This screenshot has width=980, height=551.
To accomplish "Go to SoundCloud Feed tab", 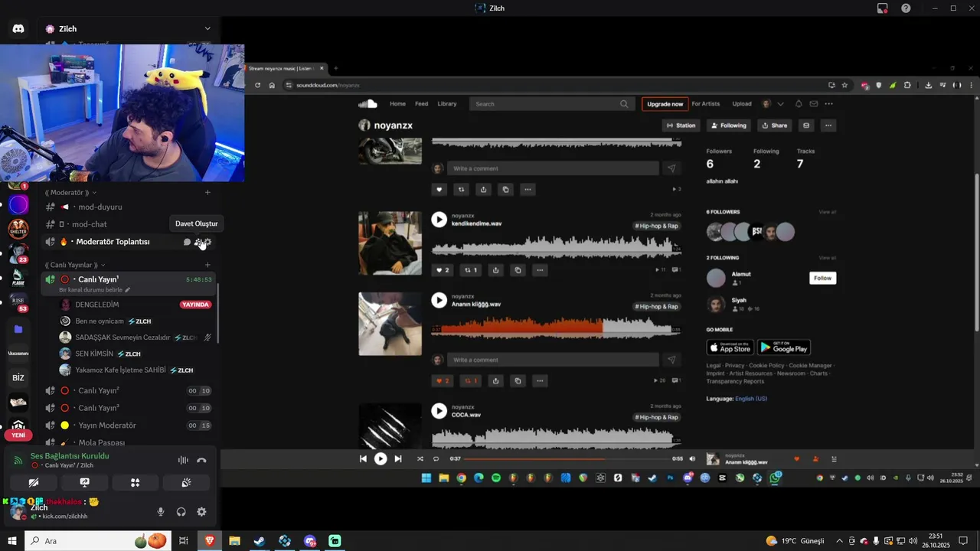I will click(422, 104).
